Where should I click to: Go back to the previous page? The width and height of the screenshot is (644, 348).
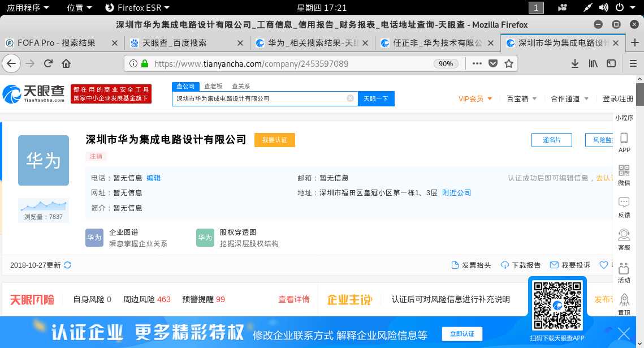(11, 63)
